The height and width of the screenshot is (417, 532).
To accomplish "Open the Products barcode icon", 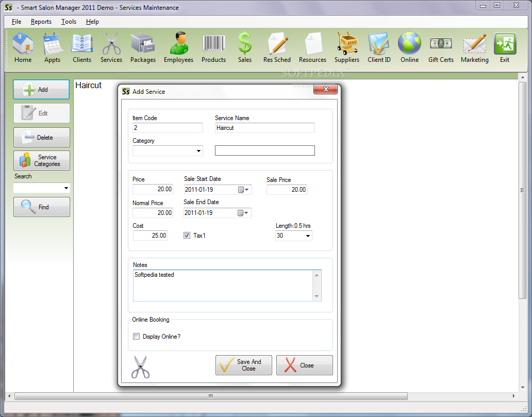I will (x=213, y=47).
